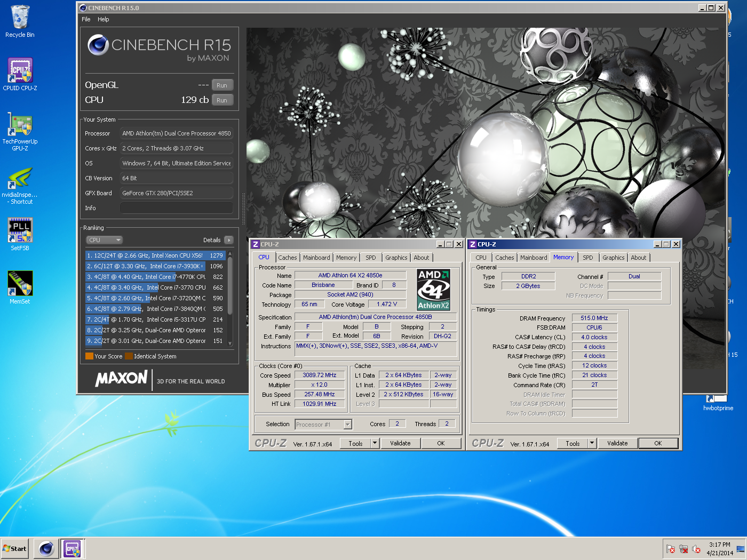The width and height of the screenshot is (747, 560).
Task: Switch to SPD tab in left CPU-Z
Action: [x=371, y=258]
